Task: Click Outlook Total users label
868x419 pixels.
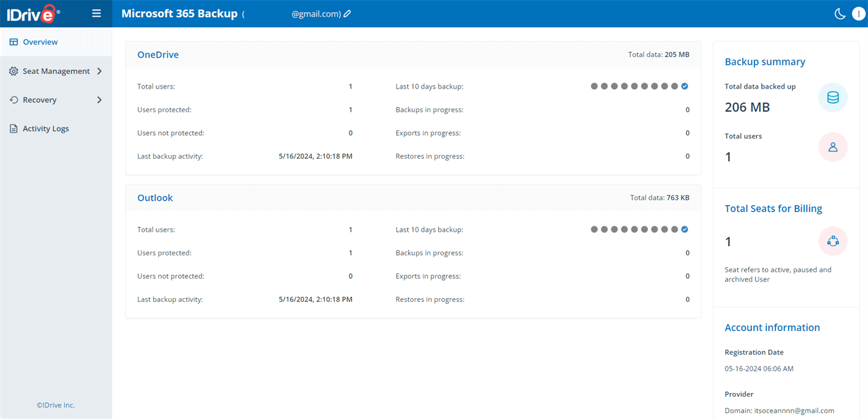Action: [x=156, y=229]
